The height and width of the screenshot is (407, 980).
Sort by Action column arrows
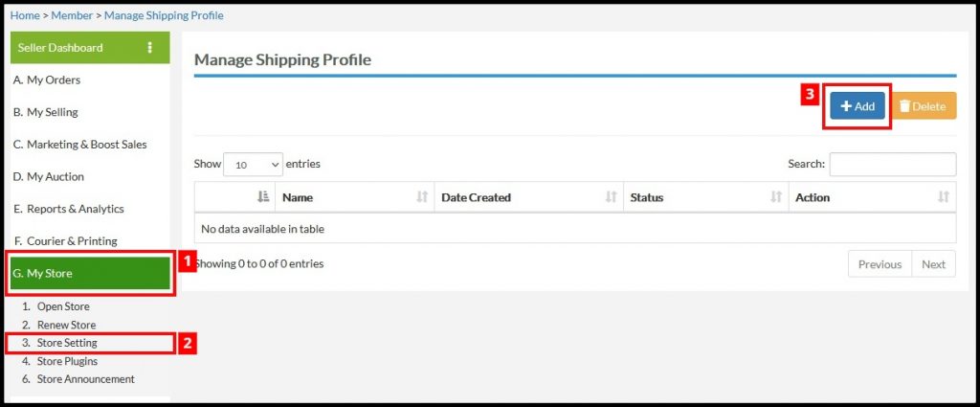click(944, 197)
